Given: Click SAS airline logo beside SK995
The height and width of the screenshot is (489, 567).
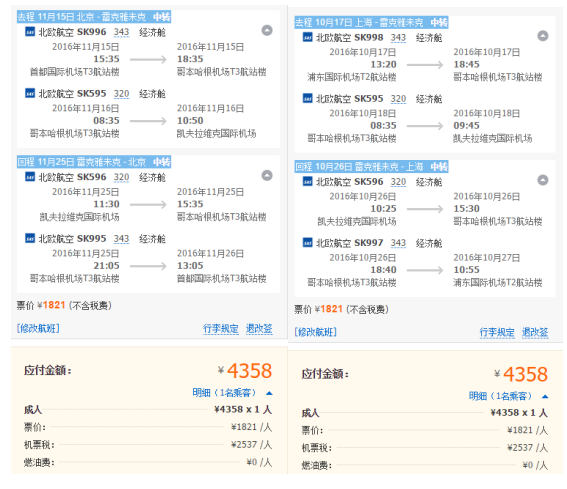Looking at the screenshot, I should tap(30, 238).
